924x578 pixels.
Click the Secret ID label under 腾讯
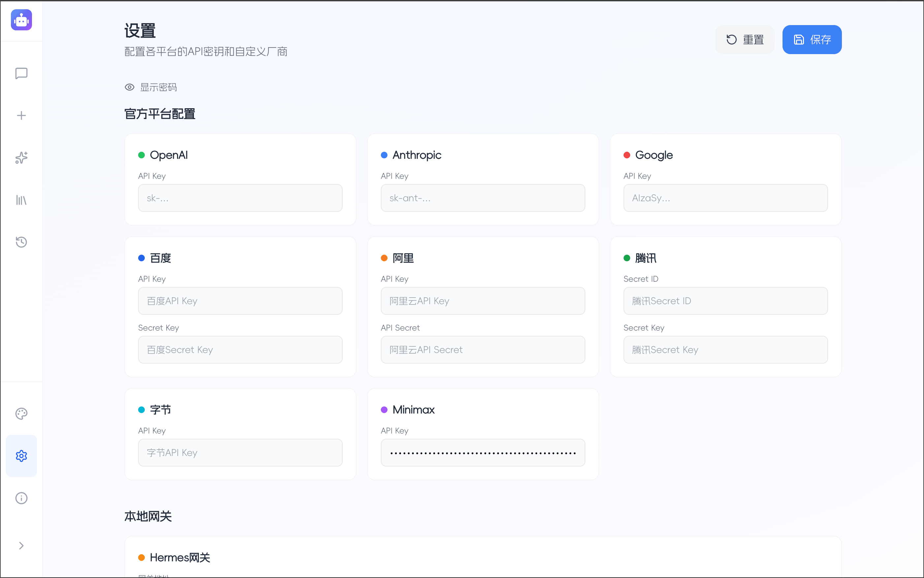tap(641, 279)
